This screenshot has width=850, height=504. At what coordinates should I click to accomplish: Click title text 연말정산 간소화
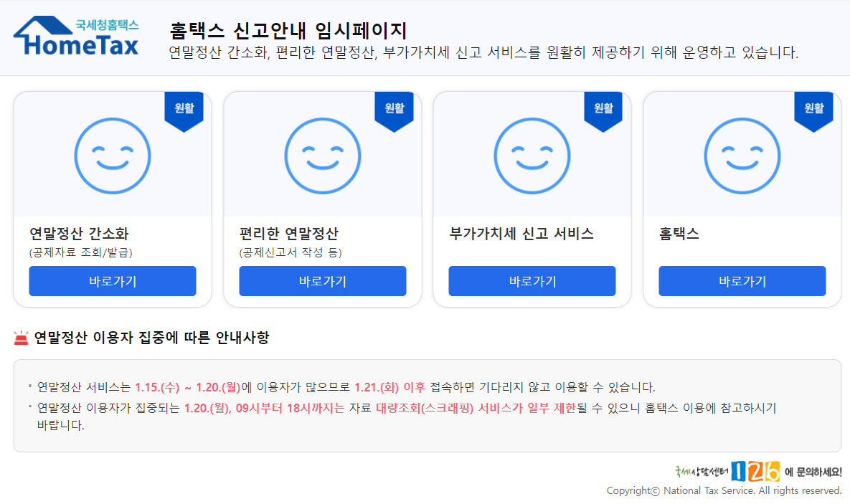79,234
